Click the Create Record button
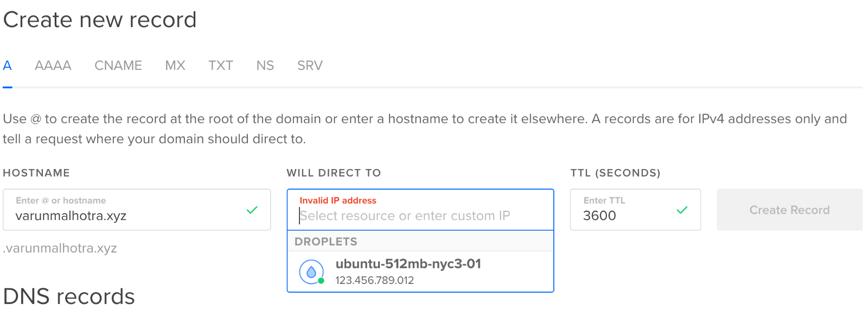This screenshot has height=310, width=868. pos(789,210)
